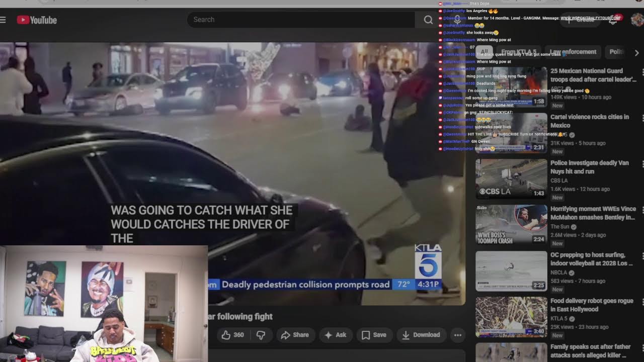Viewport: 644px width, 362px height.
Task: Open the food delivery robot thumbnail
Action: pyautogui.click(x=511, y=316)
